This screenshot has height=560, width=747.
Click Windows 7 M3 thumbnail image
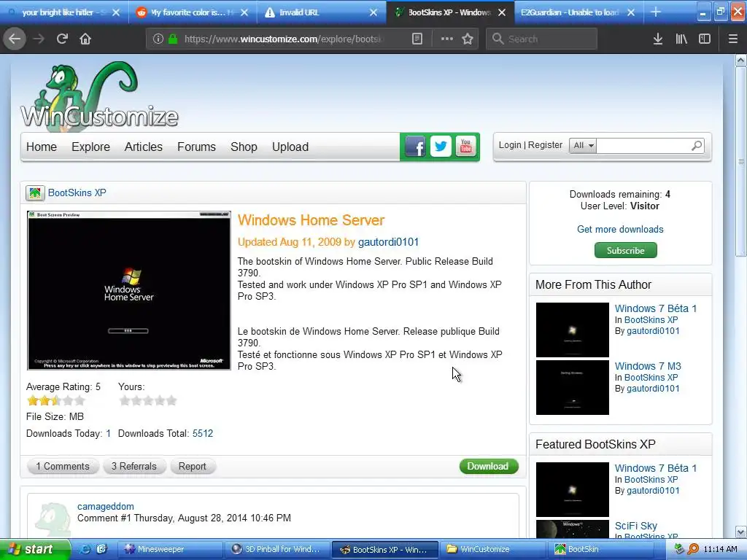(x=572, y=388)
